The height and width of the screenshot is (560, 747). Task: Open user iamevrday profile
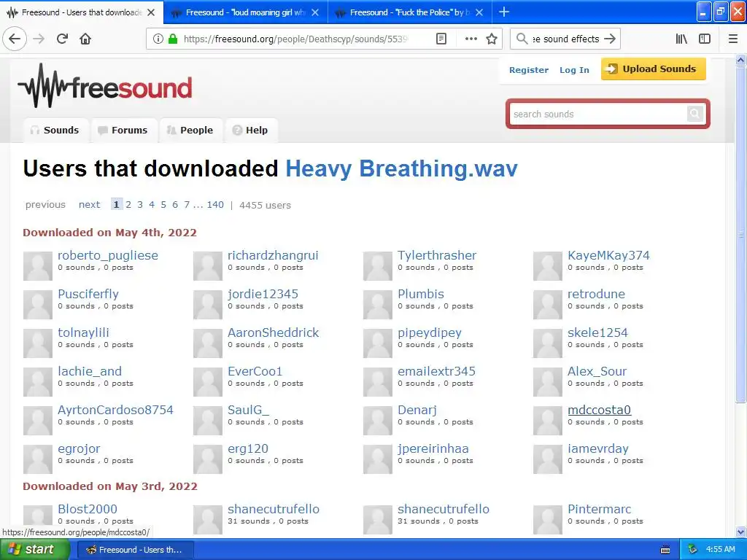(598, 448)
